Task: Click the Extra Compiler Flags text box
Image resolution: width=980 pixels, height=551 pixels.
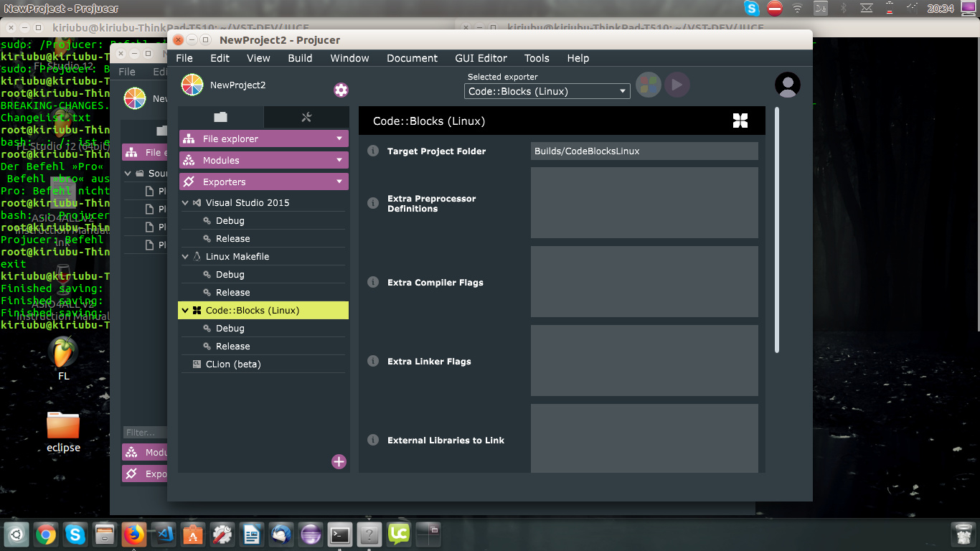Action: (x=644, y=282)
